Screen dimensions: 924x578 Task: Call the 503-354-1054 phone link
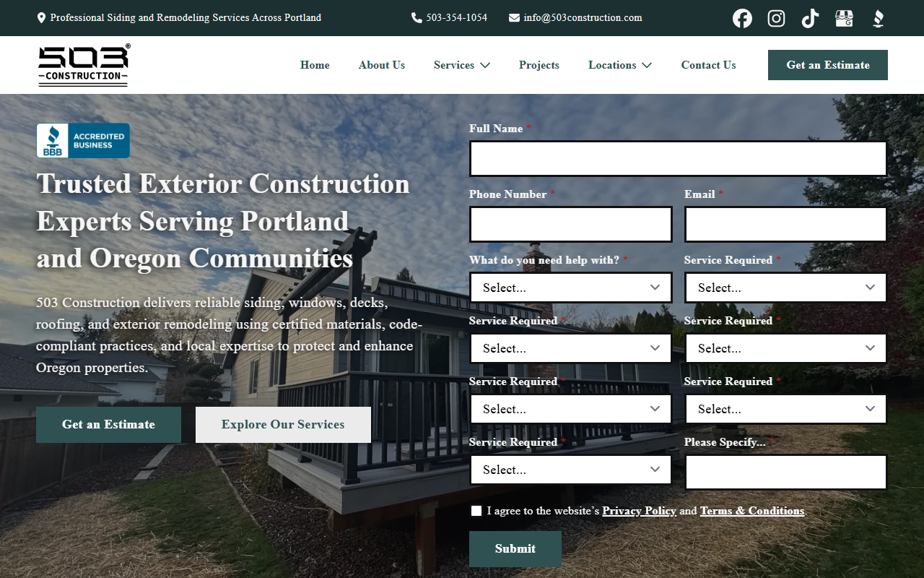point(456,18)
